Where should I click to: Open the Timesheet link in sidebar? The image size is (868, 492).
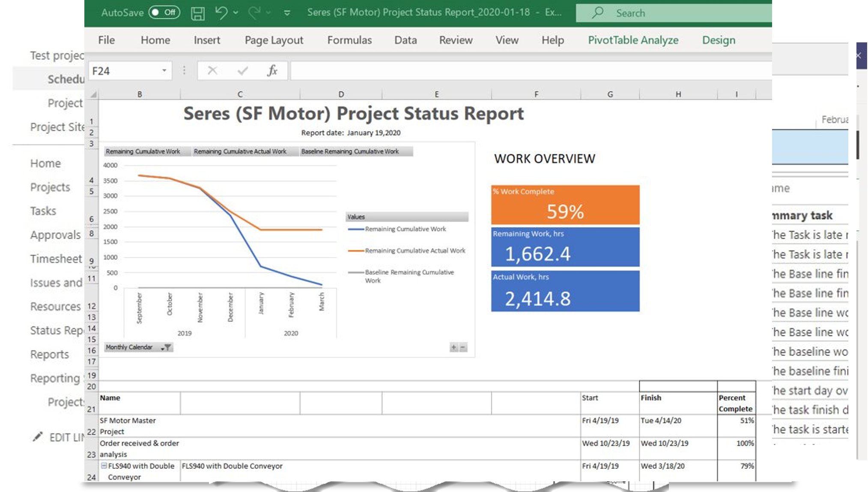[x=56, y=259]
